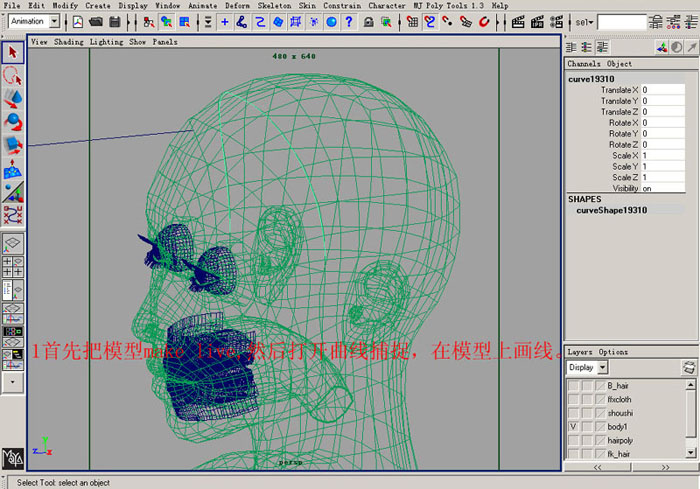
Task: Toggle the handles selection mask plus icon
Action: (x=225, y=22)
